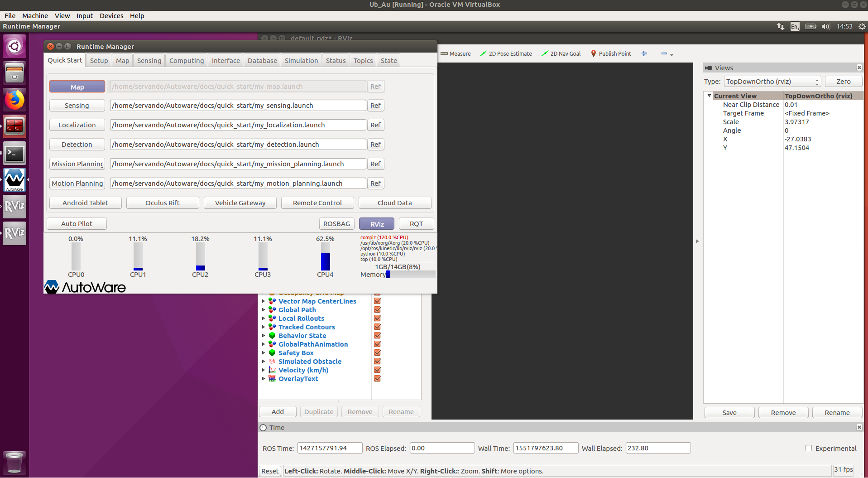Open the sound volume indicator
The height and width of the screenshot is (478, 868).
[826, 26]
